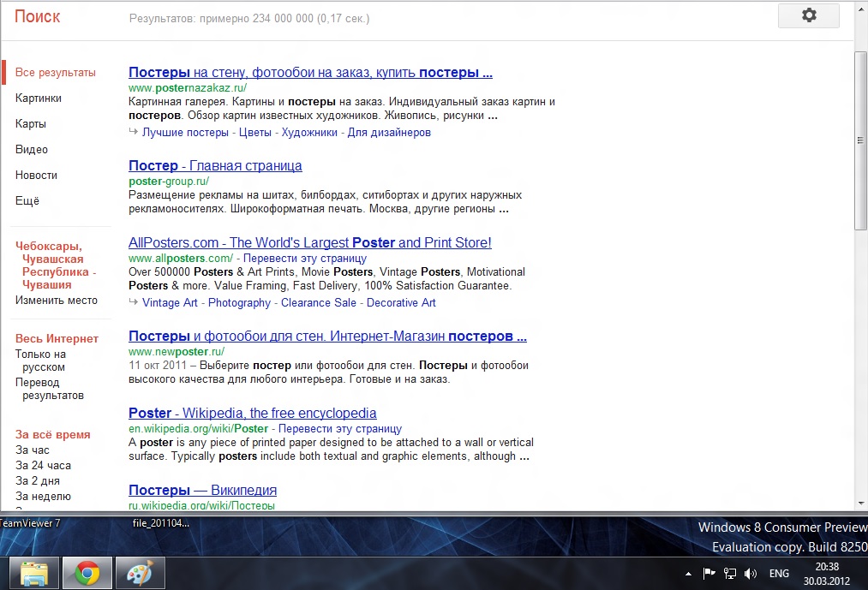This screenshot has height=590, width=868.
Task: Click the Чебоксары, Чувашская Республика location text
Action: click(56, 265)
